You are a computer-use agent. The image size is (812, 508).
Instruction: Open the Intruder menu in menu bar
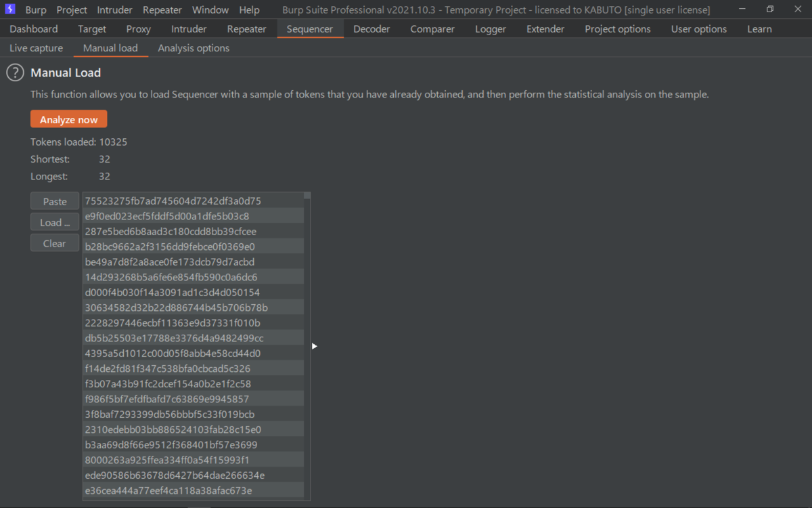coord(115,10)
